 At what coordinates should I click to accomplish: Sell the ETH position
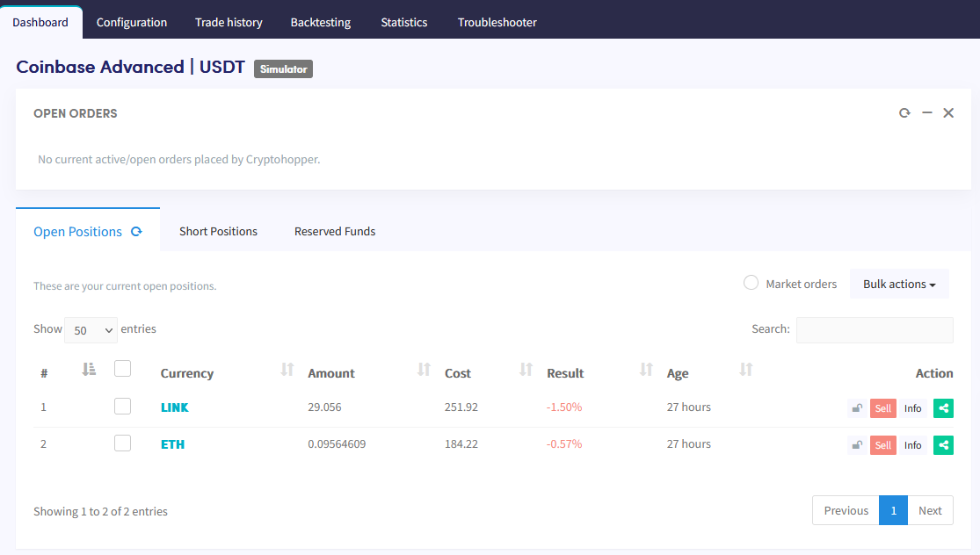883,445
